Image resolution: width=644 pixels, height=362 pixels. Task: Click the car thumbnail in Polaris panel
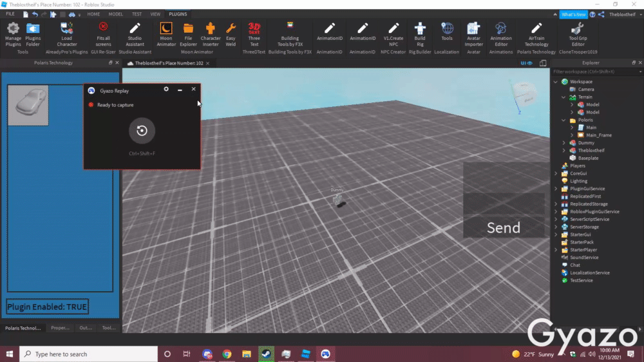tap(28, 105)
